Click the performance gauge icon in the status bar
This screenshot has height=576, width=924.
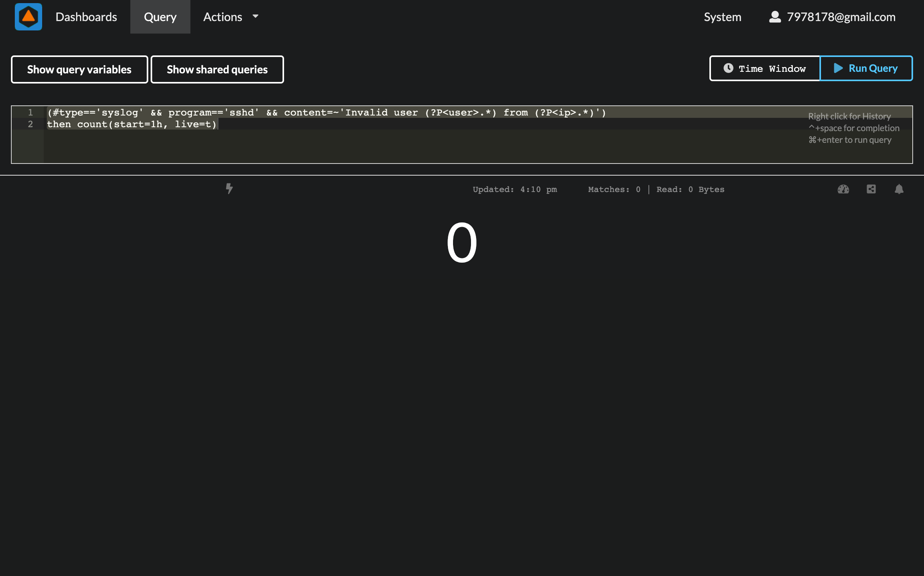(843, 189)
